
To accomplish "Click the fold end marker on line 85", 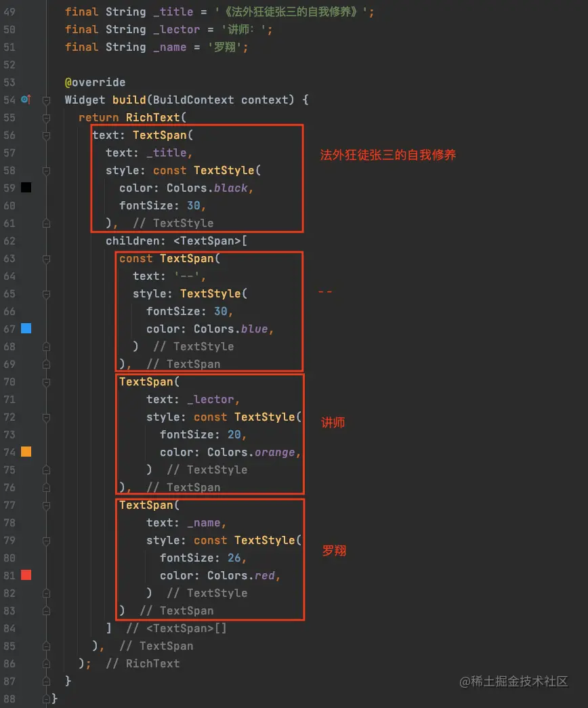I will coord(46,646).
